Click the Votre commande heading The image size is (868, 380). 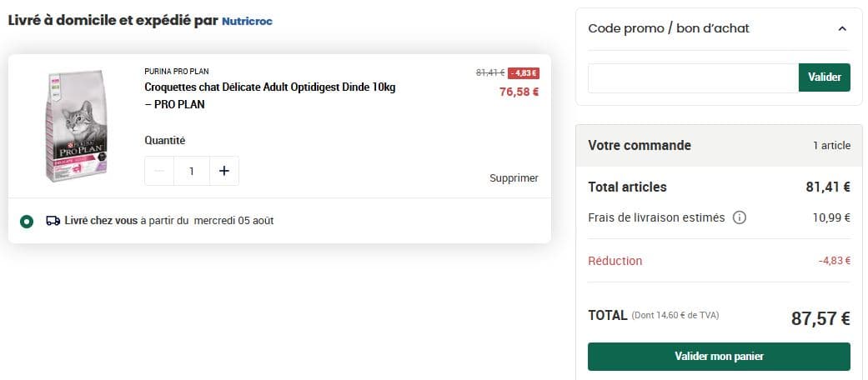[x=640, y=146]
